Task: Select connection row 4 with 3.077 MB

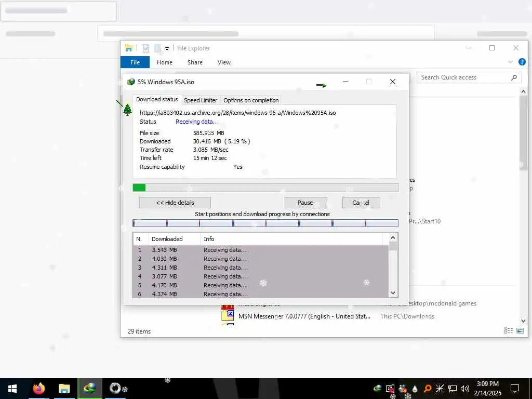Action: point(261,276)
